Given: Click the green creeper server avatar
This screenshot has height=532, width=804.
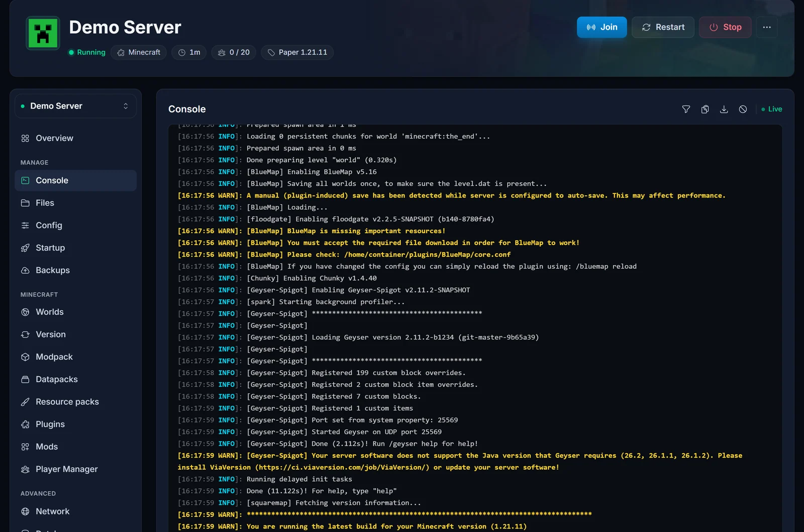Looking at the screenshot, I should tap(43, 33).
